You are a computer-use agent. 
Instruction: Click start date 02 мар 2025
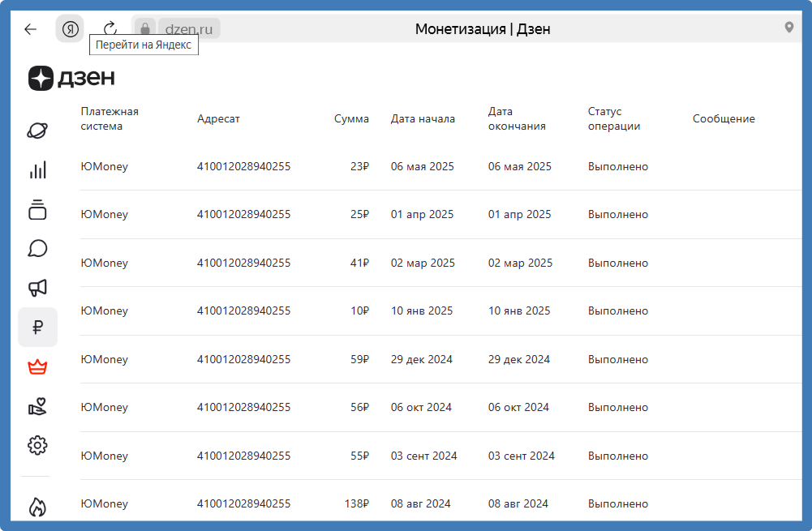coord(423,263)
